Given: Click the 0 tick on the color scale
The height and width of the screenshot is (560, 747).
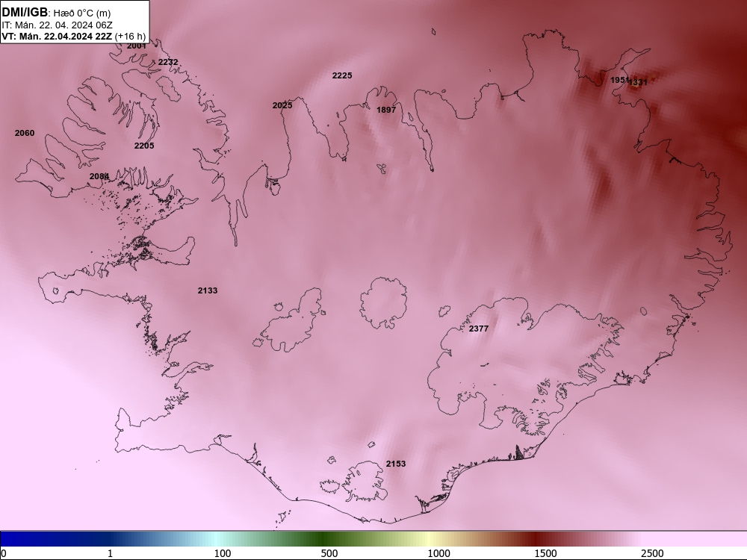Looking at the screenshot, I should click(3, 553).
